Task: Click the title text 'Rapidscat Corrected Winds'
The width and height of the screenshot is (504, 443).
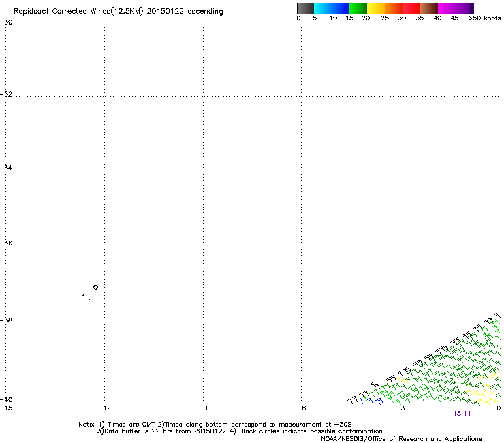Action: [62, 11]
